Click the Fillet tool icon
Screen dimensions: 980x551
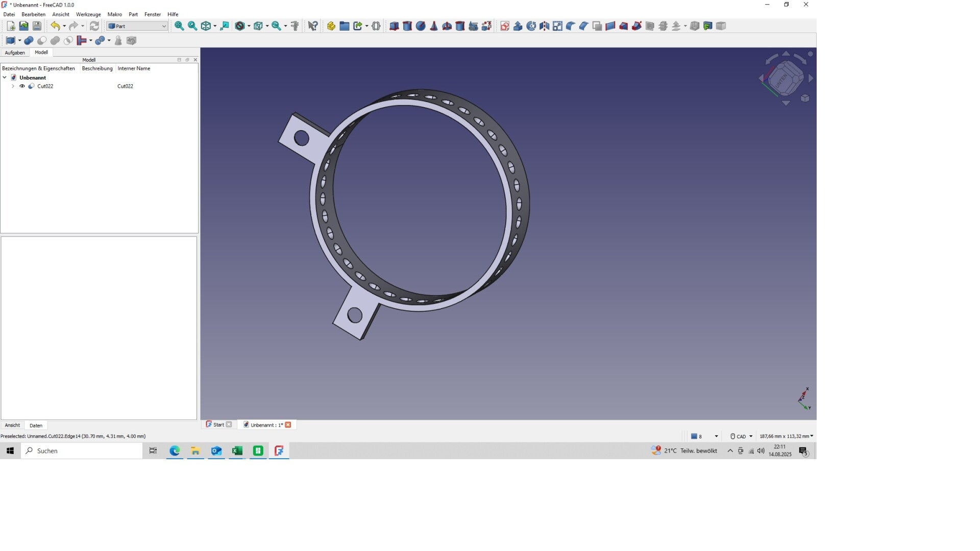[x=571, y=26]
